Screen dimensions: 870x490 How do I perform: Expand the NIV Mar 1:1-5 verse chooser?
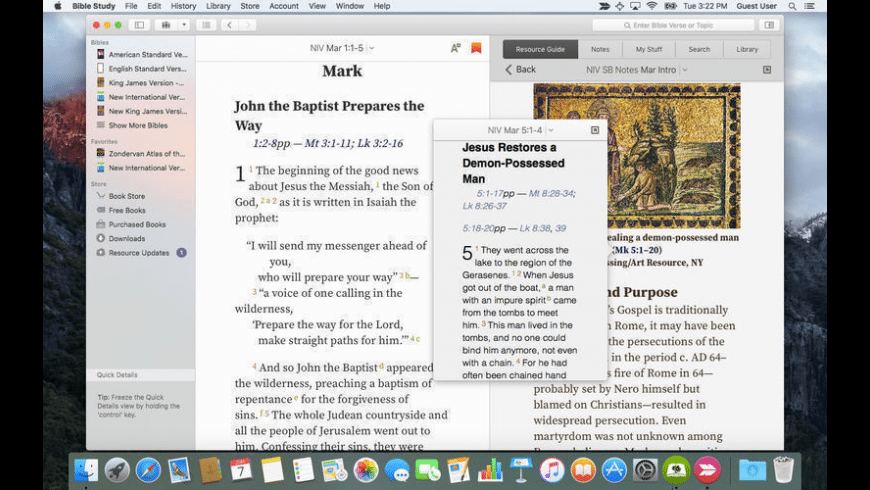[372, 48]
